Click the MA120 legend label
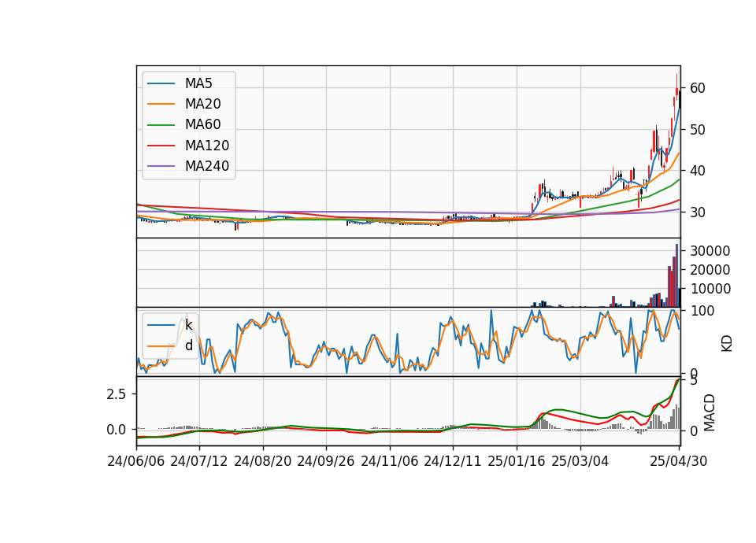 coord(207,146)
